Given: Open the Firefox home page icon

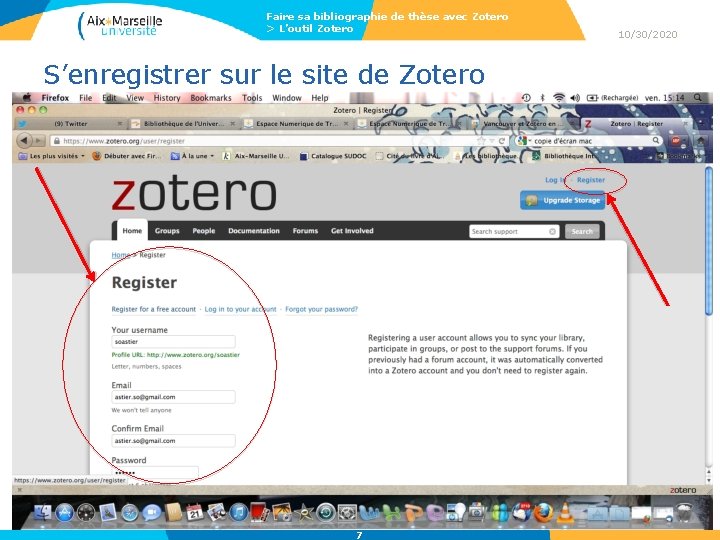Looking at the screenshot, I should click(x=701, y=141).
